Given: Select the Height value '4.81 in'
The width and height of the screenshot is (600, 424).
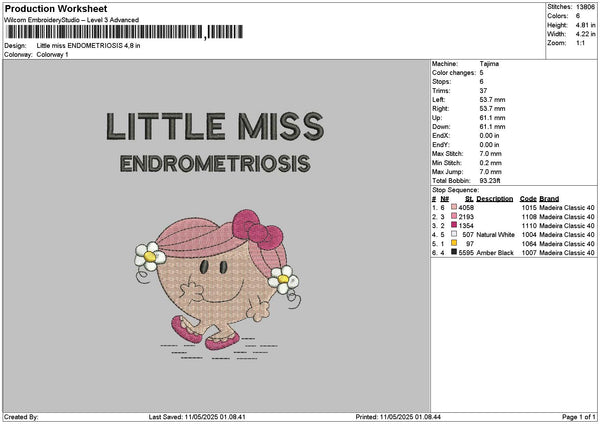Looking at the screenshot, I should (x=585, y=25).
